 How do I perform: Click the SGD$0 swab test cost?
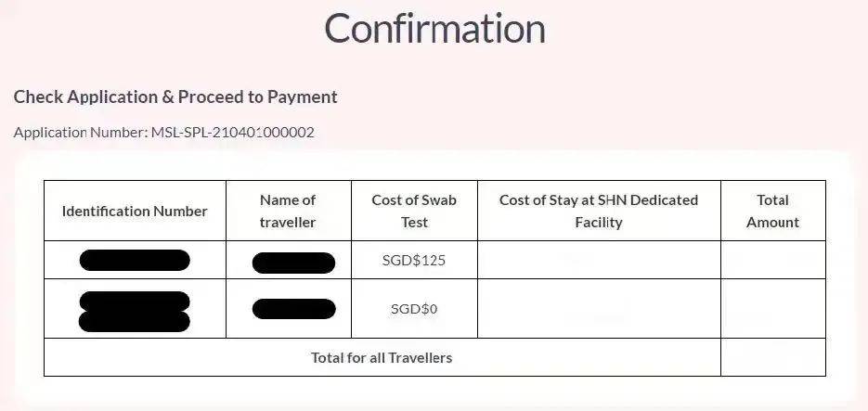(414, 309)
